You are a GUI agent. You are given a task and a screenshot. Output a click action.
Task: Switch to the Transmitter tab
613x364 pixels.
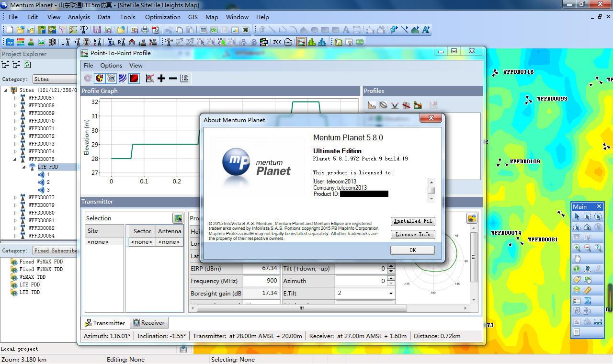click(105, 323)
